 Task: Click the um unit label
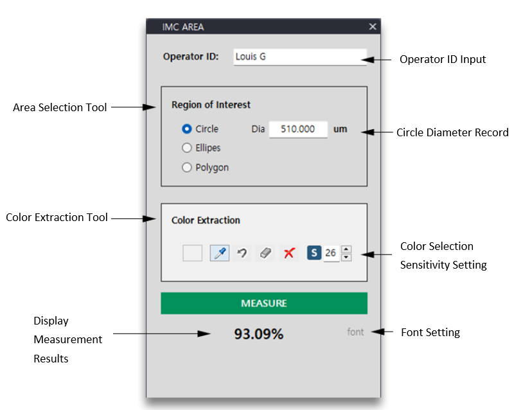pyautogui.click(x=341, y=129)
